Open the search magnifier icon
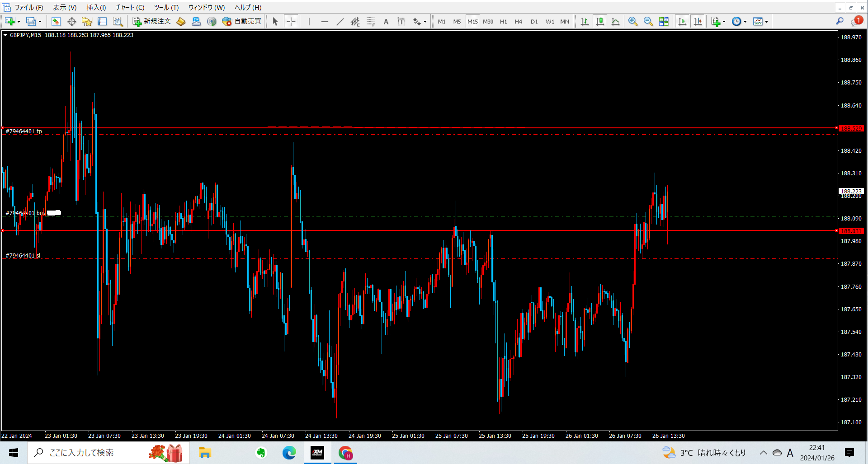Viewport: 868px width, 464px height. click(x=840, y=21)
